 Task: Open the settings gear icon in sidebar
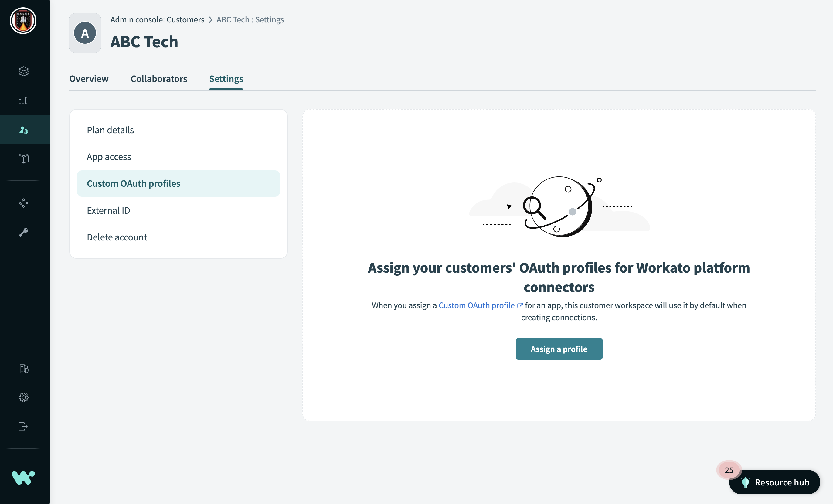click(x=24, y=397)
